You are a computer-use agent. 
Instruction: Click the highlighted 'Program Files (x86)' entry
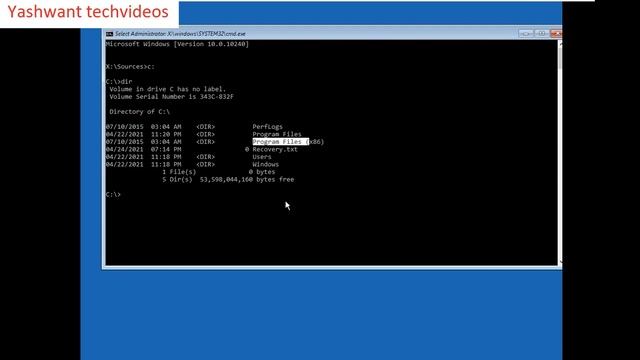click(288, 142)
